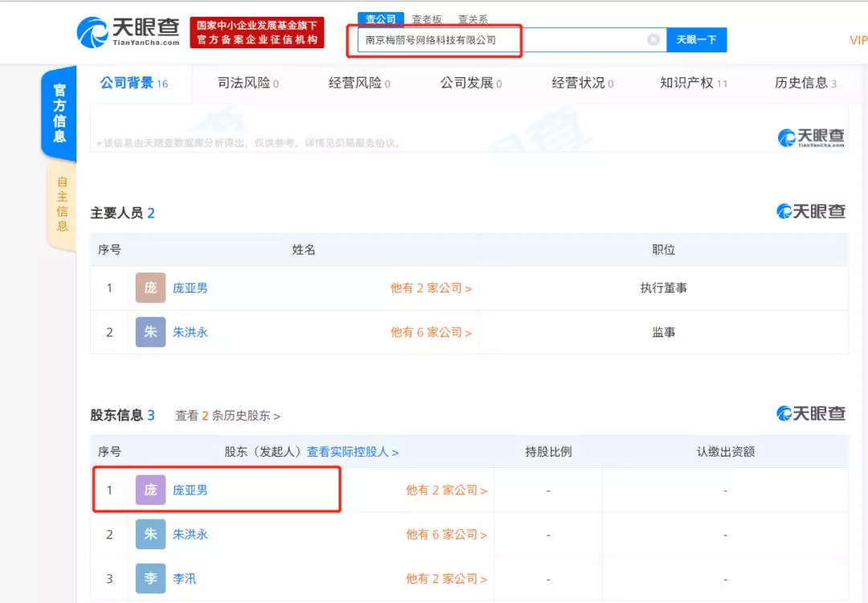Click shareholder 庞亚男 purple avatar
The width and height of the screenshot is (868, 603).
[x=150, y=490]
